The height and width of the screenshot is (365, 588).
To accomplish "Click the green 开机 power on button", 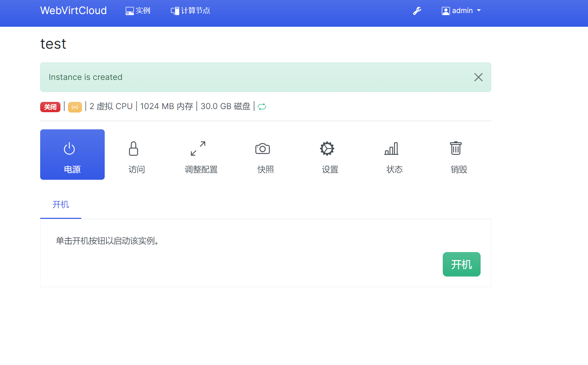I will (x=461, y=264).
